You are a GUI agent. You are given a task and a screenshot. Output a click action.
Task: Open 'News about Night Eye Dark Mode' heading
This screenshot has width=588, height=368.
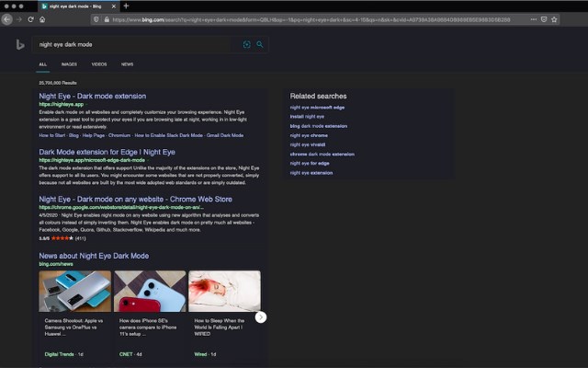pos(94,256)
